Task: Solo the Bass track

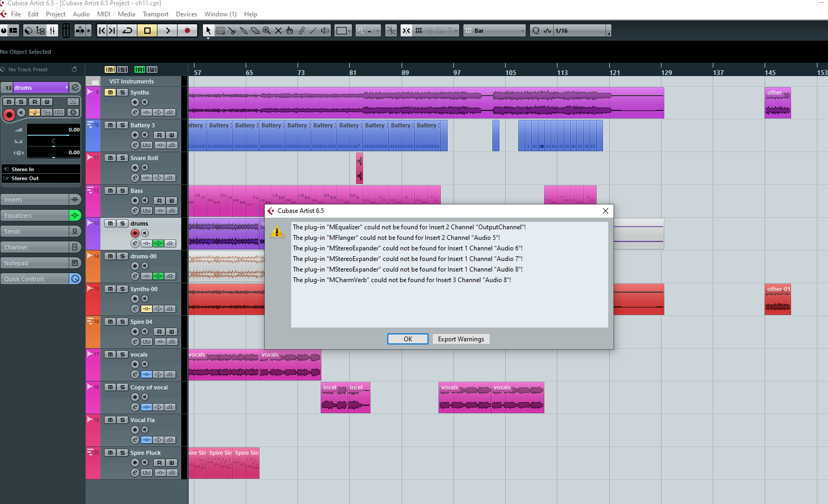Action: click(x=123, y=191)
